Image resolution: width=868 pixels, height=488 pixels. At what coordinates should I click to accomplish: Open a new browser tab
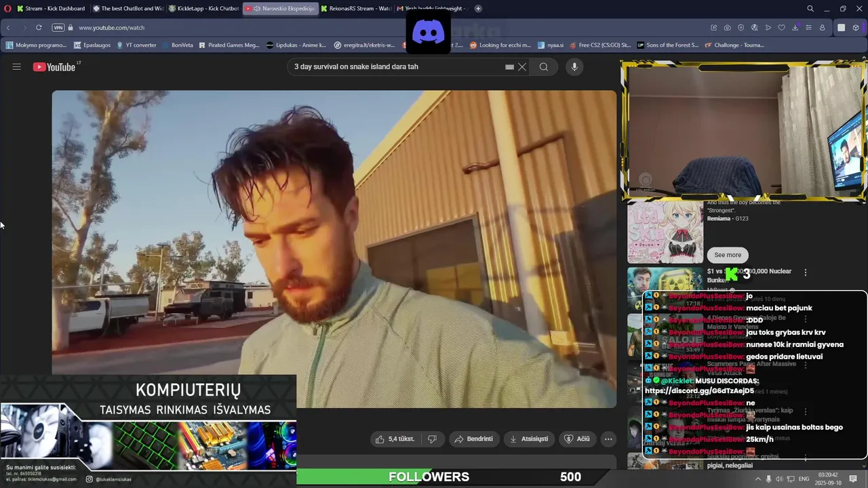click(x=478, y=9)
